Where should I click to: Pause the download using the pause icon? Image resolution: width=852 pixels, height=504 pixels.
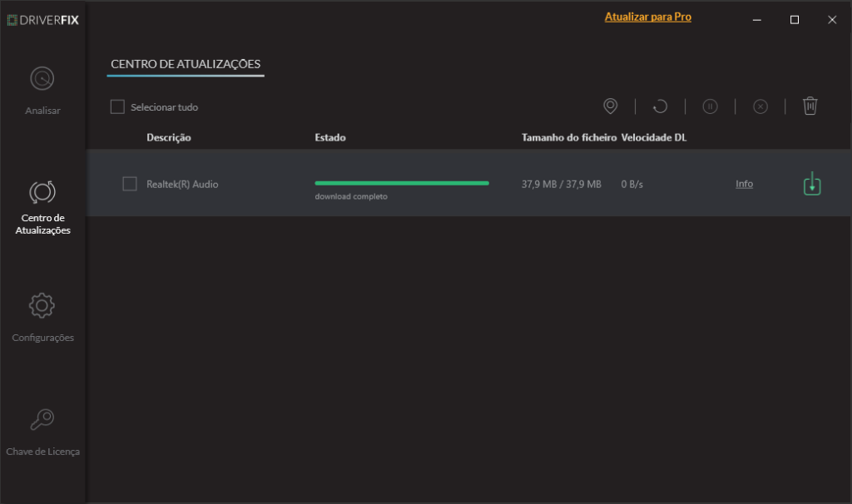click(x=711, y=106)
